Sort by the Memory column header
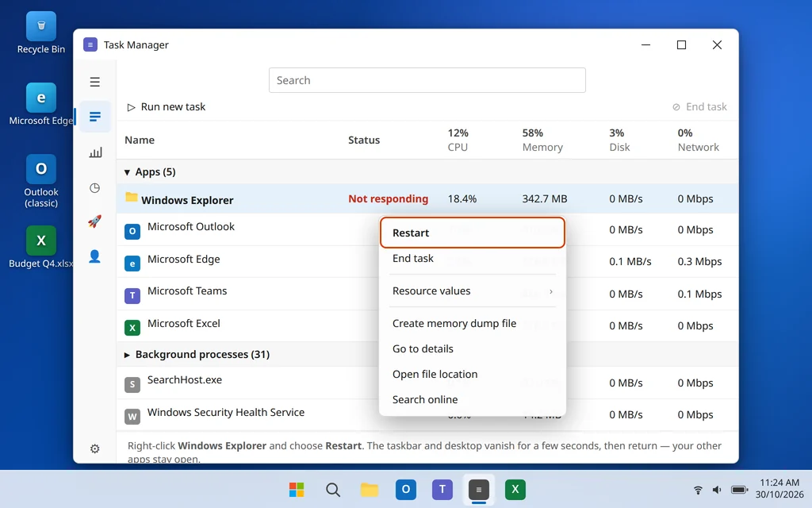 542,140
